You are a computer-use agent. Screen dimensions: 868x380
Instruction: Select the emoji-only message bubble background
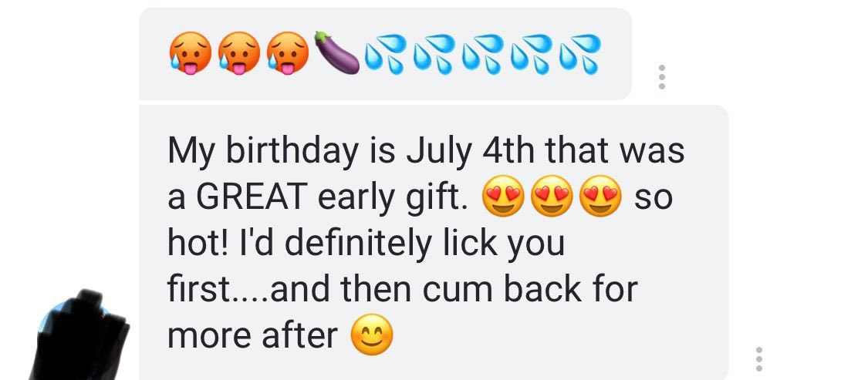coord(385,54)
